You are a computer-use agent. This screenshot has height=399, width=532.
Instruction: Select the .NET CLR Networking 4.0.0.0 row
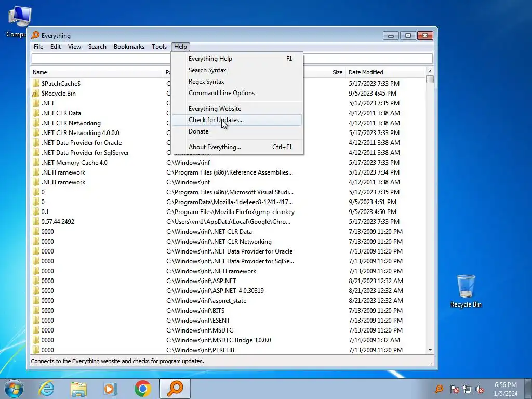(229, 133)
